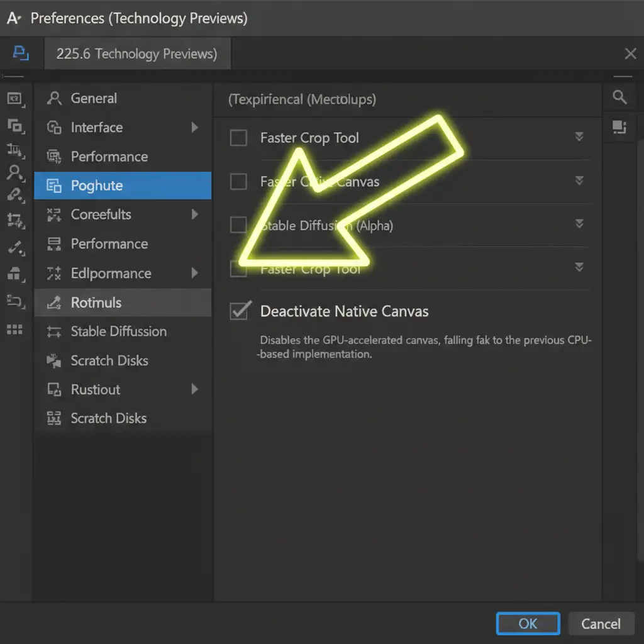Switch to the 225.6 Technology Previews tab
The width and height of the screenshot is (644, 644).
(x=136, y=54)
